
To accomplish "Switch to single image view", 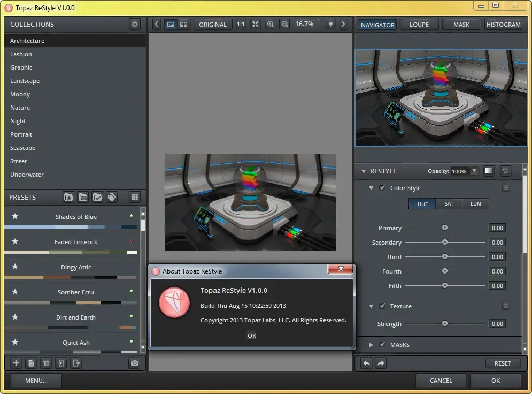I will tap(171, 24).
